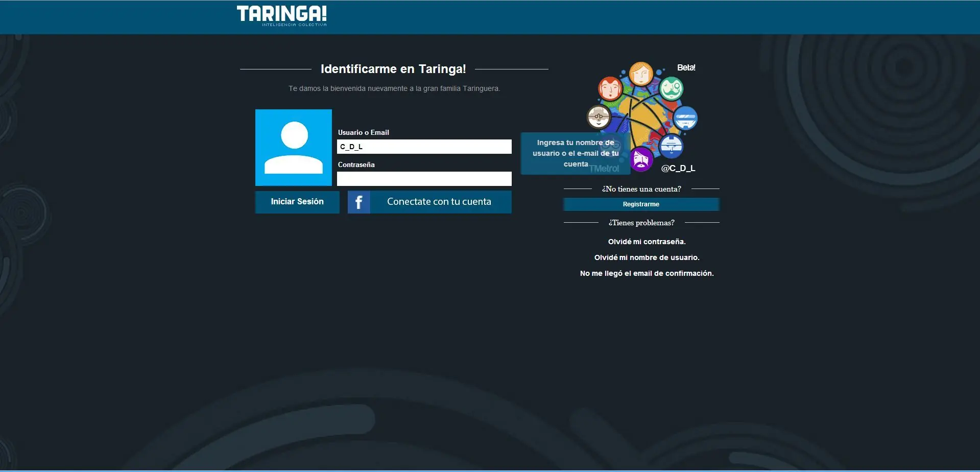This screenshot has height=472, width=980.
Task: Focus the Usuario o Email field
Action: pyautogui.click(x=424, y=147)
